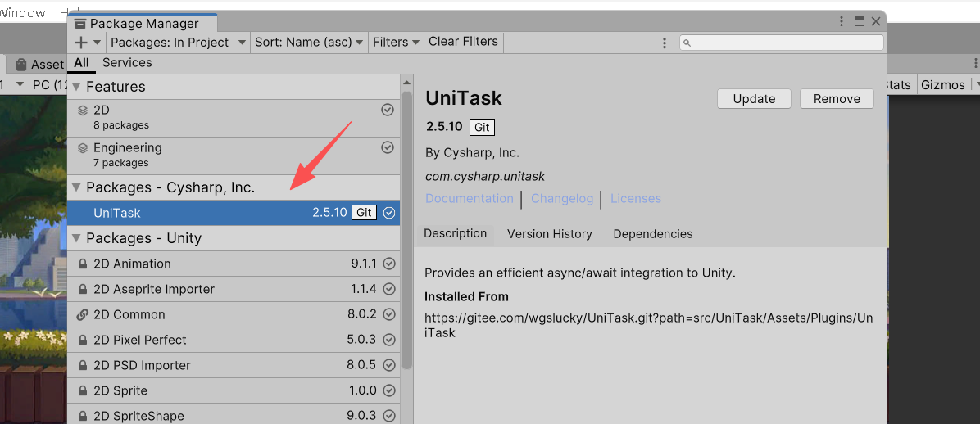Viewport: 980px width, 424px height.
Task: Switch to the Services tab
Action: [x=127, y=62]
